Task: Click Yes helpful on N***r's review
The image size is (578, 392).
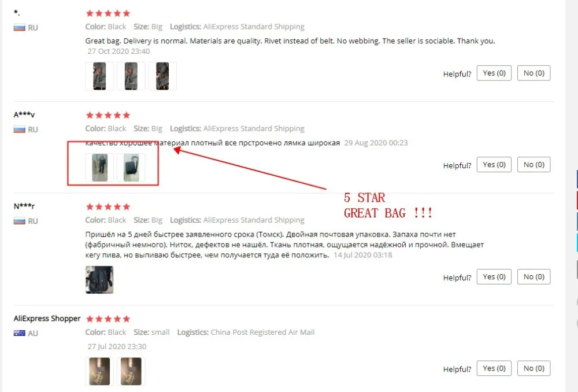Action: [x=494, y=276]
